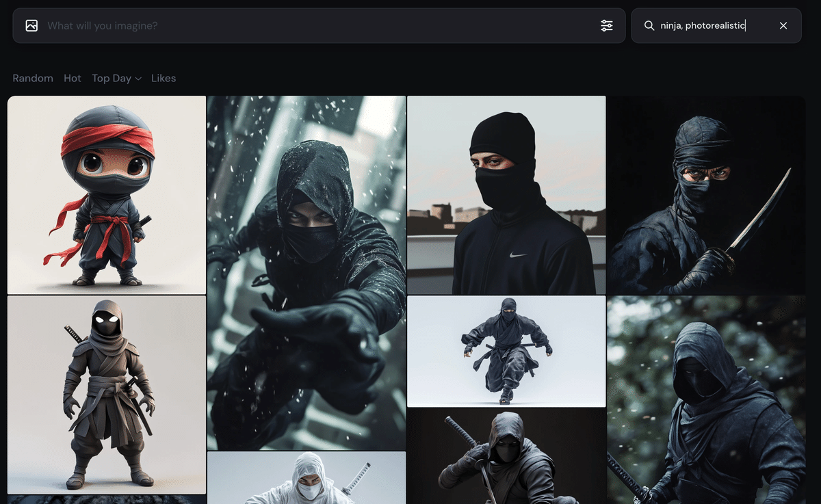Open the dark ninja holding knife image
Image resolution: width=821 pixels, height=504 pixels.
(706, 195)
